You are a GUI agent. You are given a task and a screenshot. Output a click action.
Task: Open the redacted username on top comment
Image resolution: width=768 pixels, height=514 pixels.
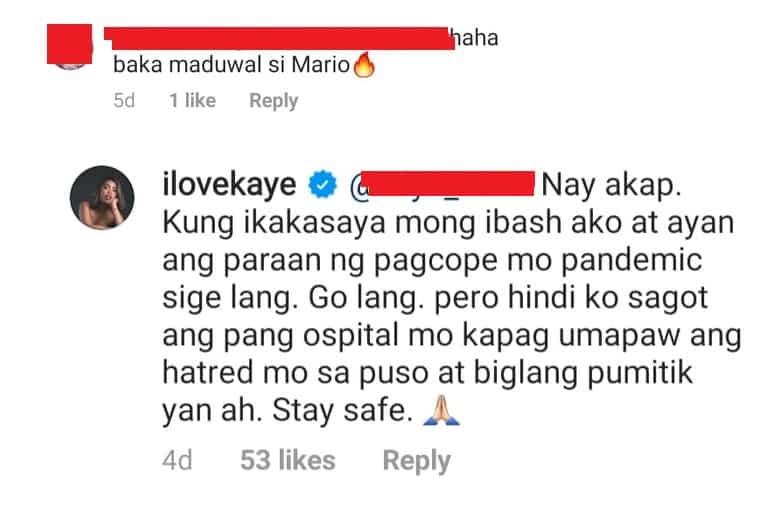coord(279,38)
